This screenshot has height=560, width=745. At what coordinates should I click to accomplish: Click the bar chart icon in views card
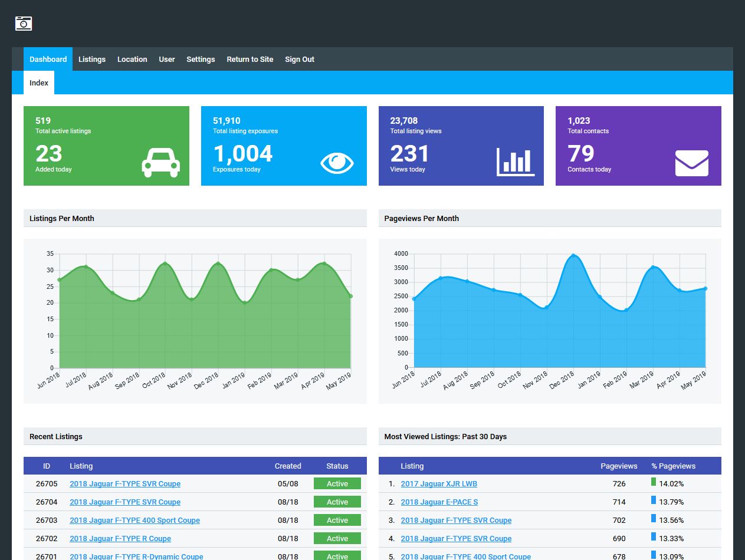pos(515,162)
